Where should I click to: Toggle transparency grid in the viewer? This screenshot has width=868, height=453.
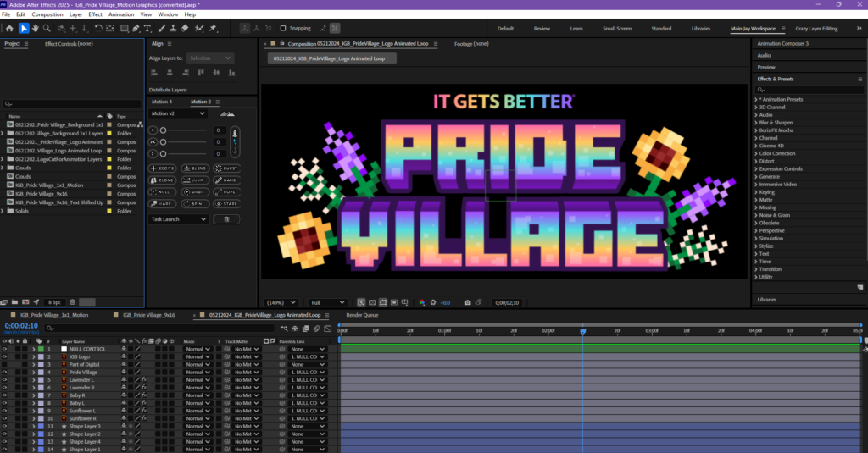[372, 302]
